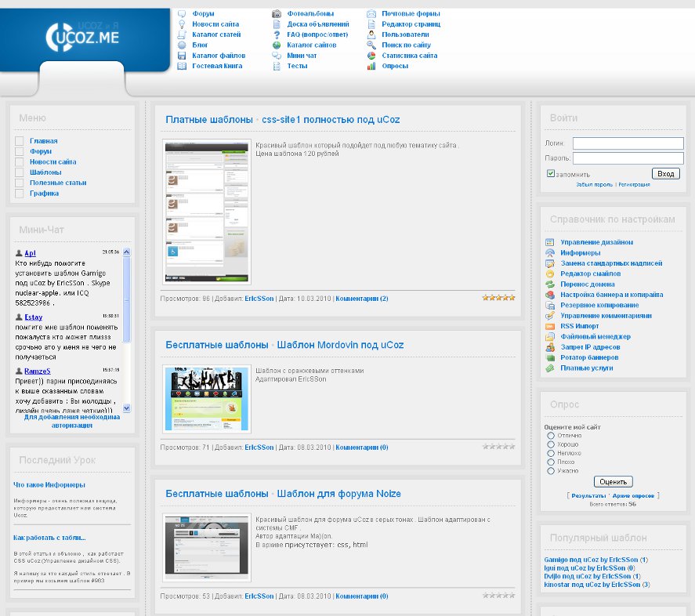Click the Гостевая Книга book icon
Screen dimensions: 695x616
coord(182,66)
